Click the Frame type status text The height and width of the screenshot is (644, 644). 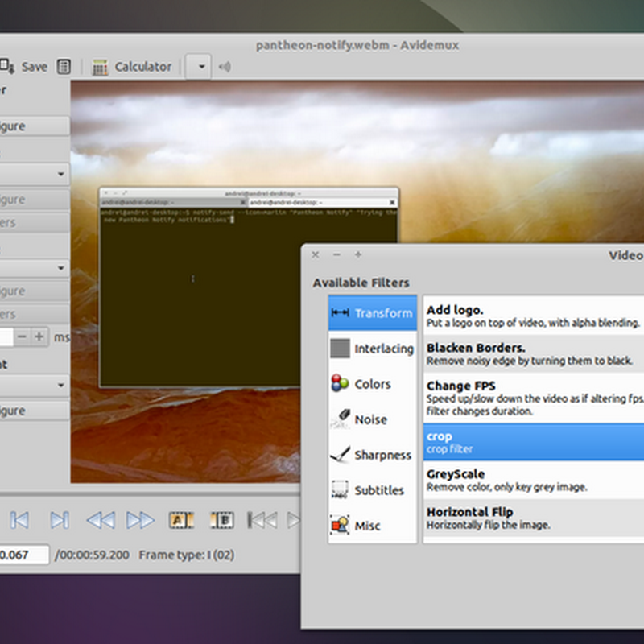pyautogui.click(x=187, y=555)
